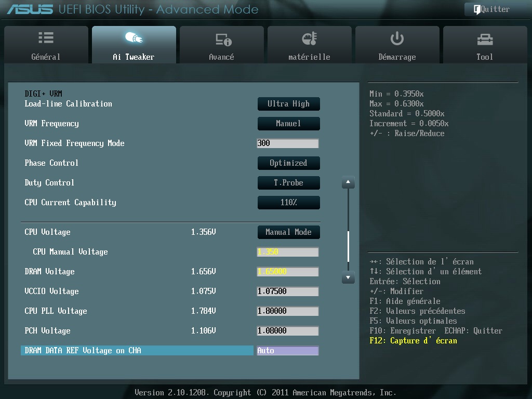This screenshot has height=399, width=532.
Task: Click the Ai Tweaker rocket icon
Action: tap(134, 38)
